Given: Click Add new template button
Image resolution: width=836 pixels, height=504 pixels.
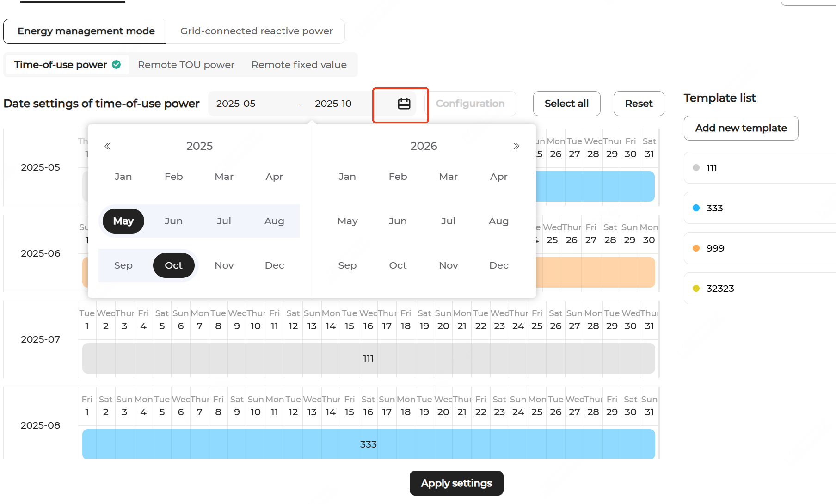Looking at the screenshot, I should [x=741, y=128].
